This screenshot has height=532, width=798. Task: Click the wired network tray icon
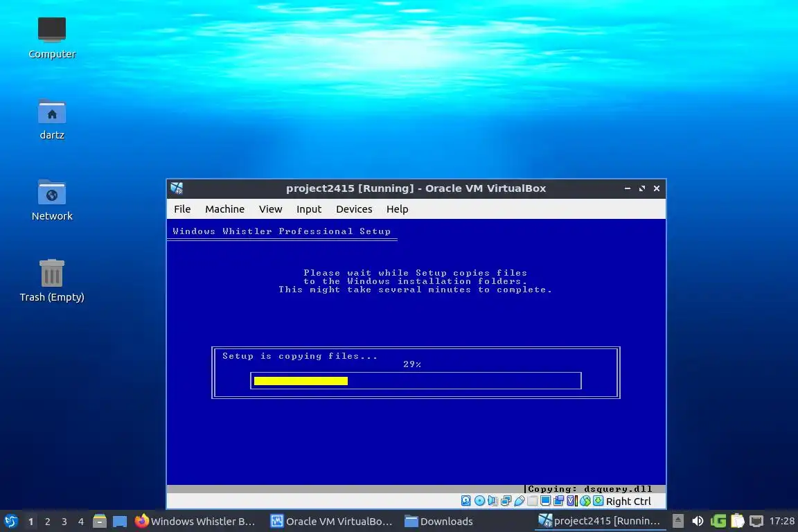pyautogui.click(x=756, y=521)
